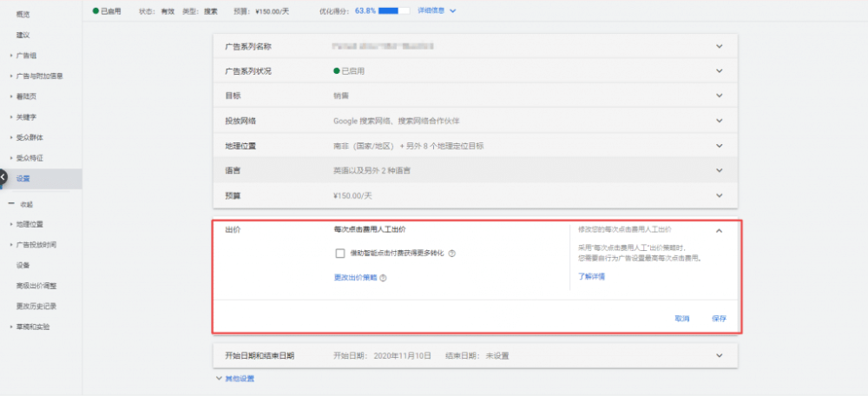Click 取消 to cancel bidding changes

click(x=682, y=319)
